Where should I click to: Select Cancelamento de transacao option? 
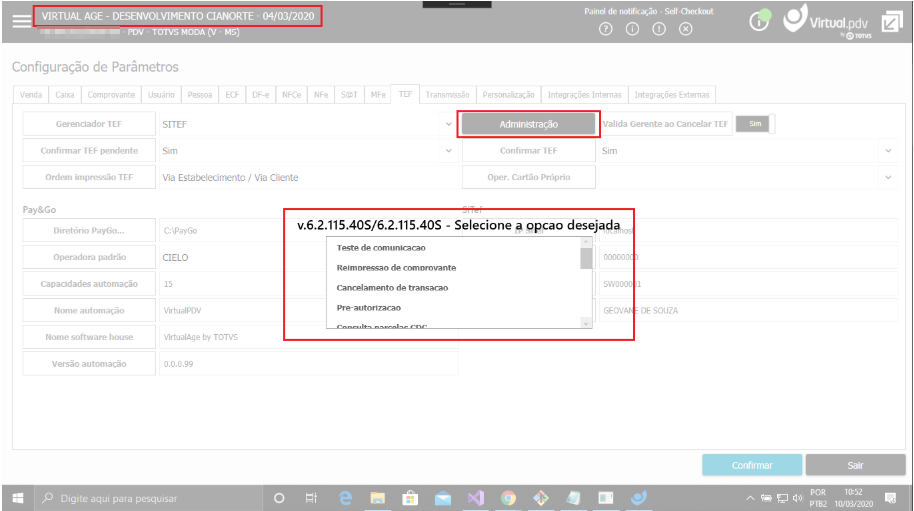point(392,288)
